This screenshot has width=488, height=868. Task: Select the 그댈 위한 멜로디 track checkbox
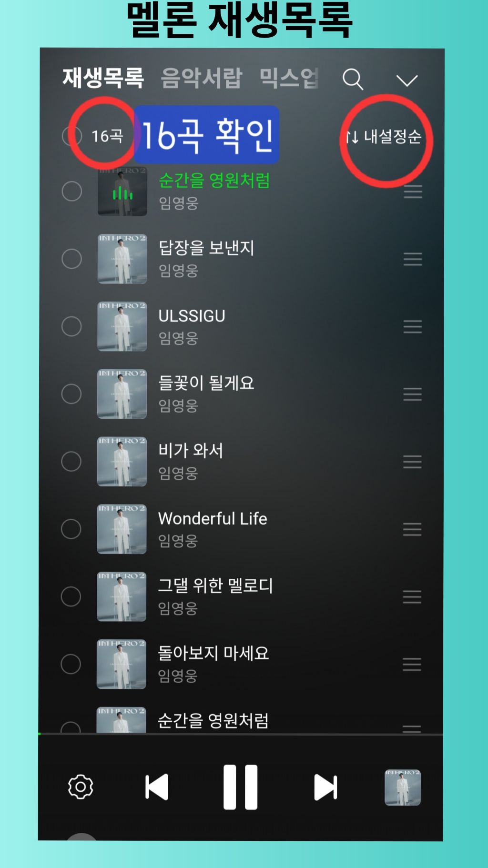pyautogui.click(x=71, y=596)
